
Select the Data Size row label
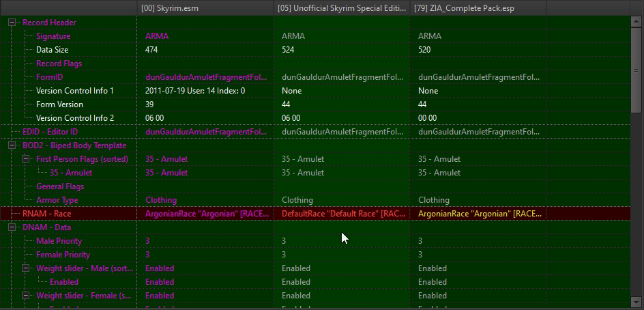pos(52,50)
